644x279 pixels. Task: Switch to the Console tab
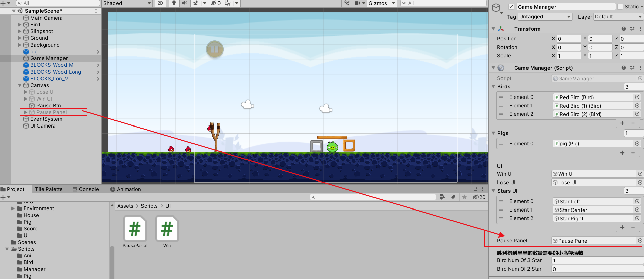[x=86, y=189]
